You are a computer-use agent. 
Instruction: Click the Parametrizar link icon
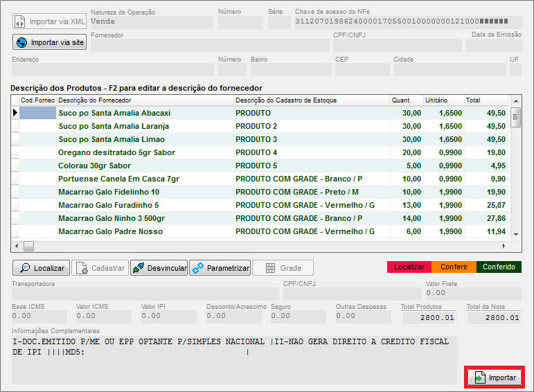pos(197,268)
